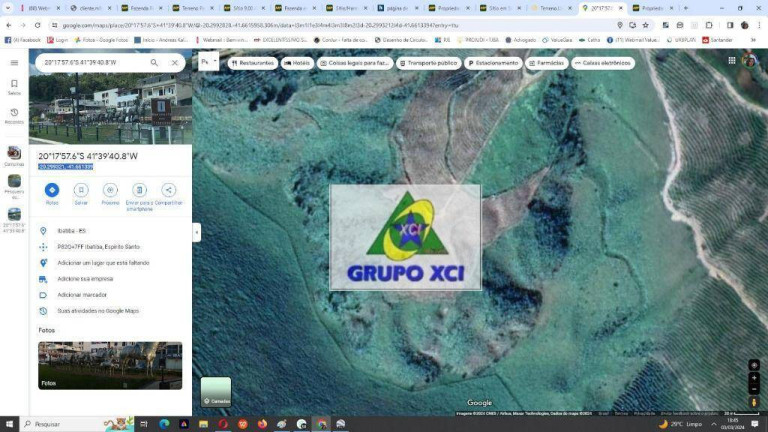Open the Camadas layers thumbnail
This screenshot has height=432, width=768.
216,392
